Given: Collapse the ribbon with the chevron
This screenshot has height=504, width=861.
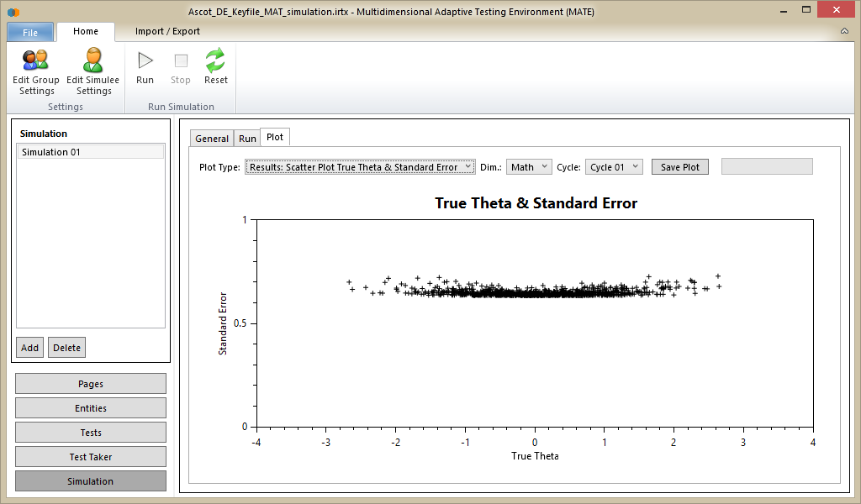Looking at the screenshot, I should pos(844,31).
